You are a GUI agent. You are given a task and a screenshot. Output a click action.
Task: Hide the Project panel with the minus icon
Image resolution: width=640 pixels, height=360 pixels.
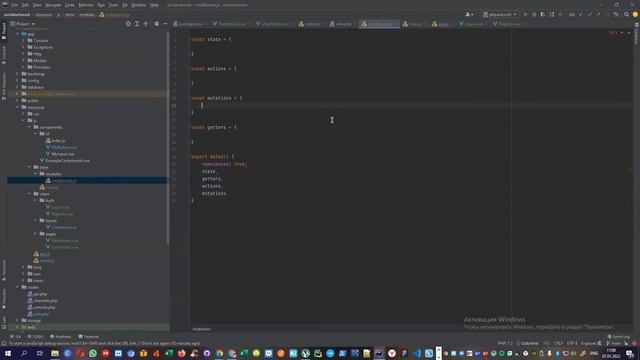click(x=165, y=24)
